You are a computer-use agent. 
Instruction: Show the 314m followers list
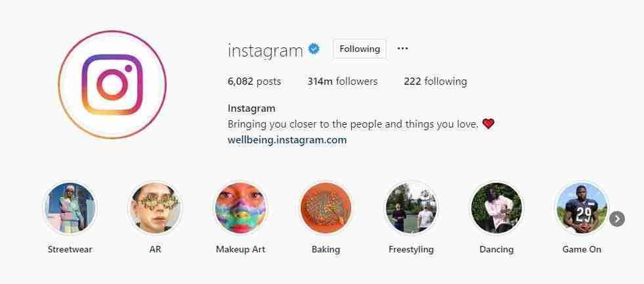click(342, 82)
